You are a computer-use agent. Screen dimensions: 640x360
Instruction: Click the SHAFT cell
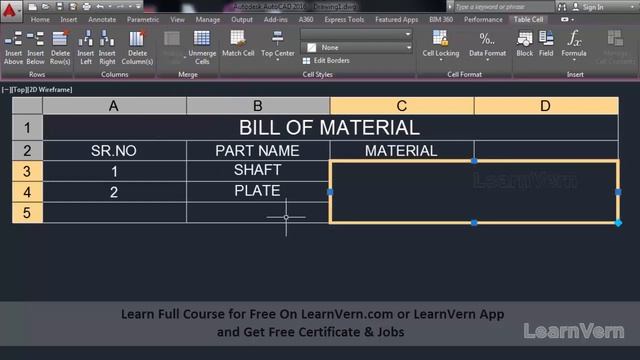pos(258,171)
